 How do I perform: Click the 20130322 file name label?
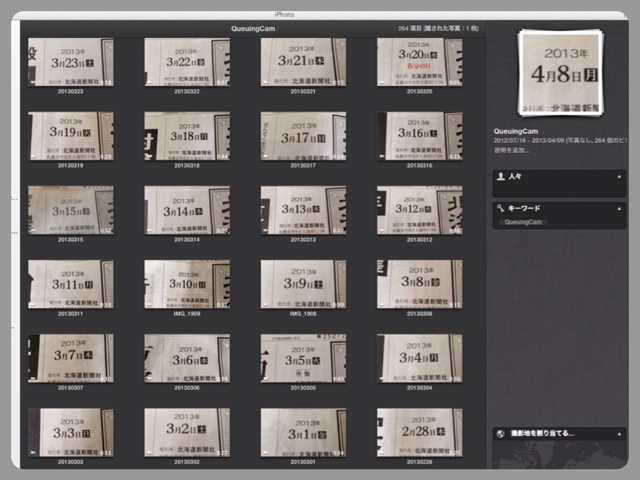(187, 91)
